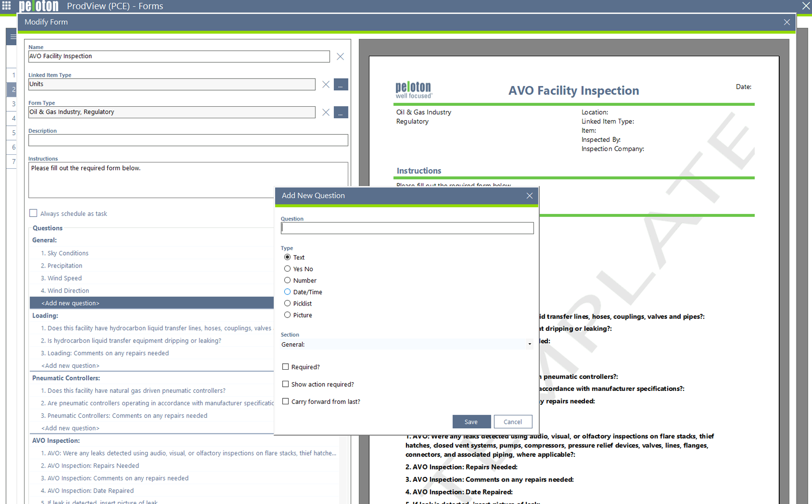Image resolution: width=812 pixels, height=504 pixels.
Task: Open the app launcher grid icon
Action: (x=7, y=6)
